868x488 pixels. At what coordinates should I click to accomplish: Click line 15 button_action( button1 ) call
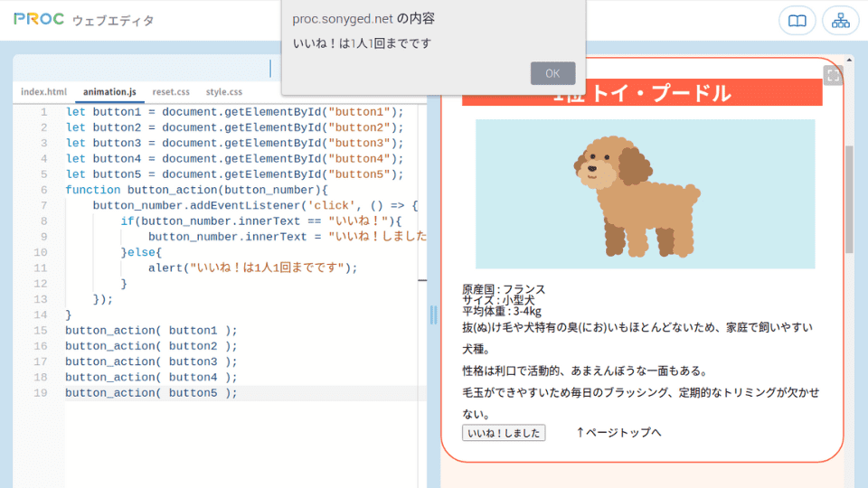(151, 331)
